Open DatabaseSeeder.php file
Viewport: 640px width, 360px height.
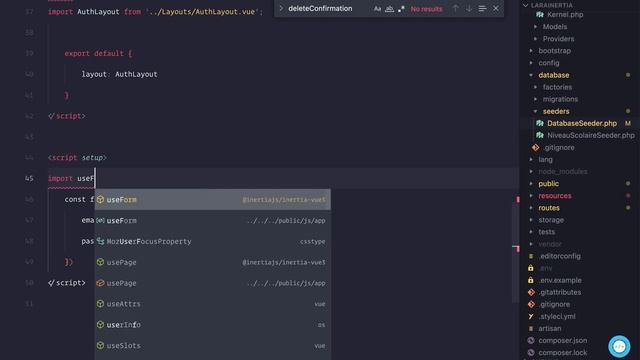[582, 123]
